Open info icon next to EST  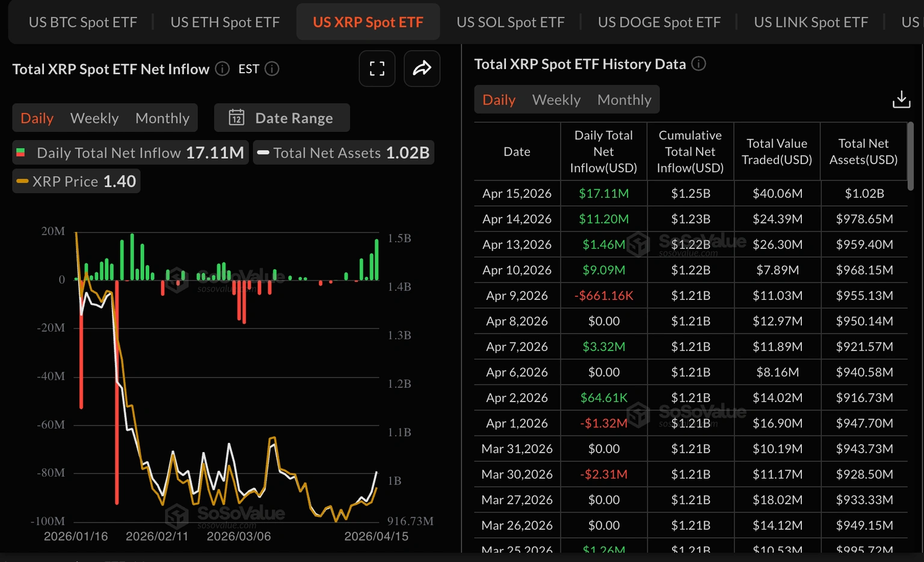272,69
